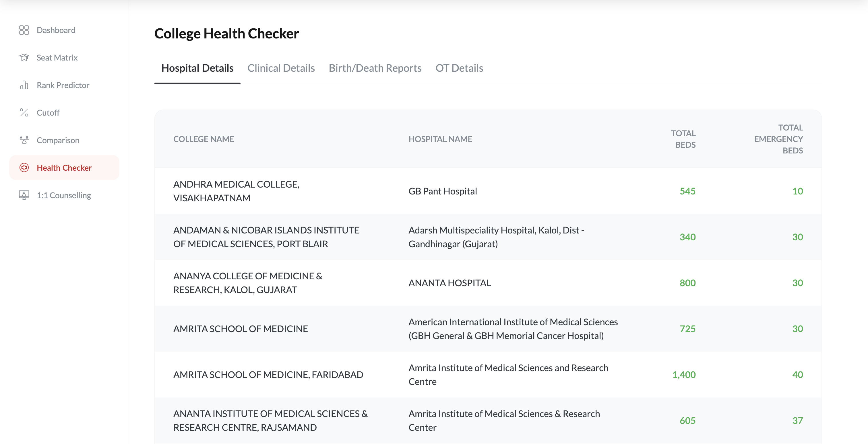This screenshot has width=868, height=444.
Task: Open Rank Predictor via its chart icon
Action: point(24,85)
